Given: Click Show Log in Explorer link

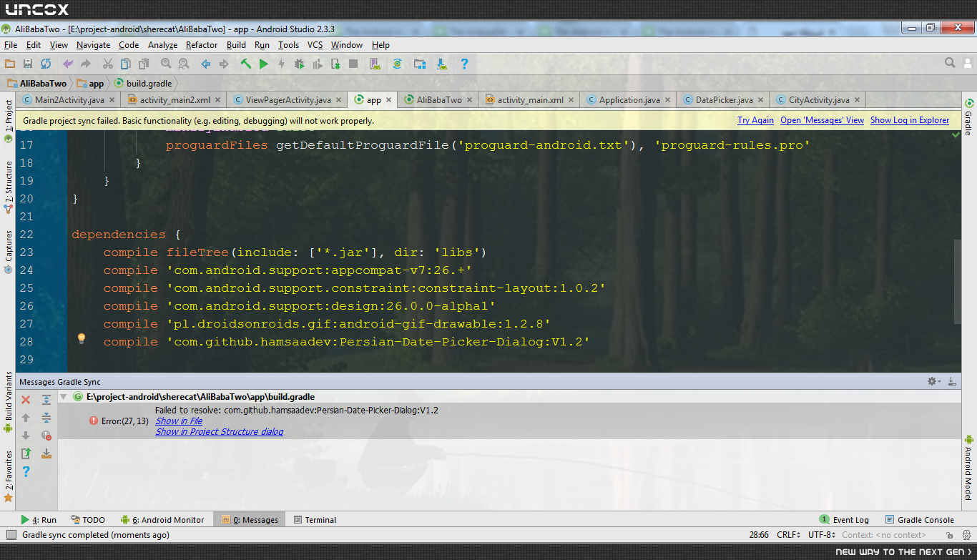Looking at the screenshot, I should (x=910, y=120).
